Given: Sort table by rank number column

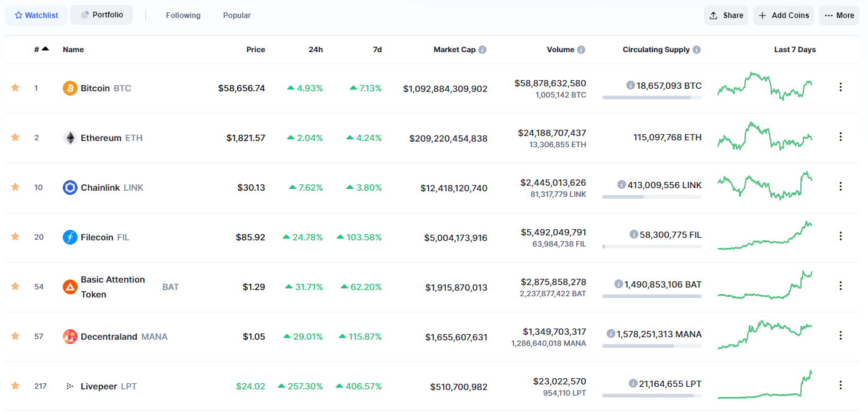Looking at the screenshot, I should point(41,50).
